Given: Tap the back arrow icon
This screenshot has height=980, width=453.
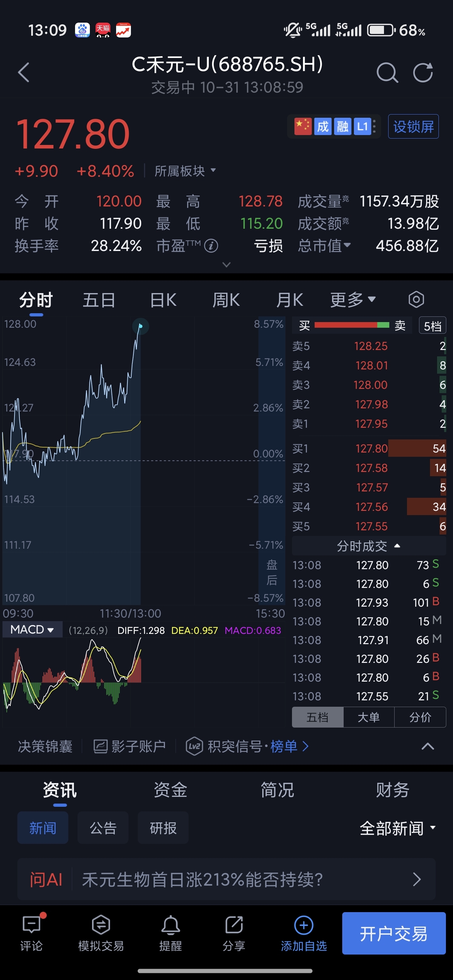Looking at the screenshot, I should (x=24, y=72).
